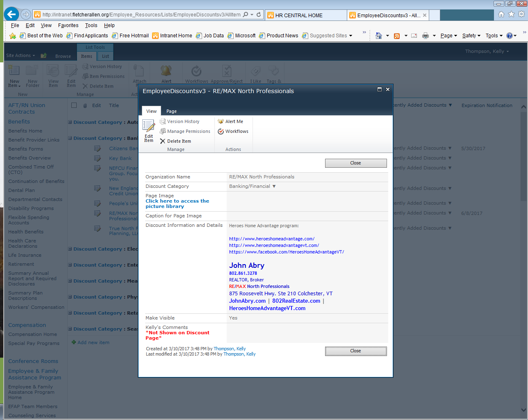Click the refresh icon in the address bar
The image size is (528, 420).
point(259,14)
